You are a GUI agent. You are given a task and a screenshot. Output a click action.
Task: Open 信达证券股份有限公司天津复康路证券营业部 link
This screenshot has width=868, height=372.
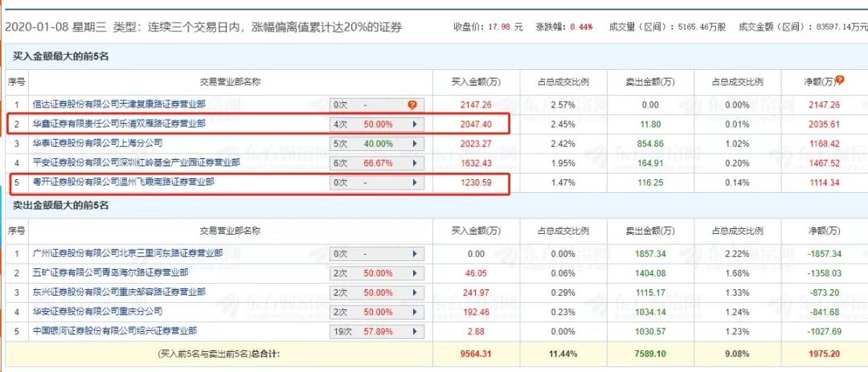[x=119, y=104]
